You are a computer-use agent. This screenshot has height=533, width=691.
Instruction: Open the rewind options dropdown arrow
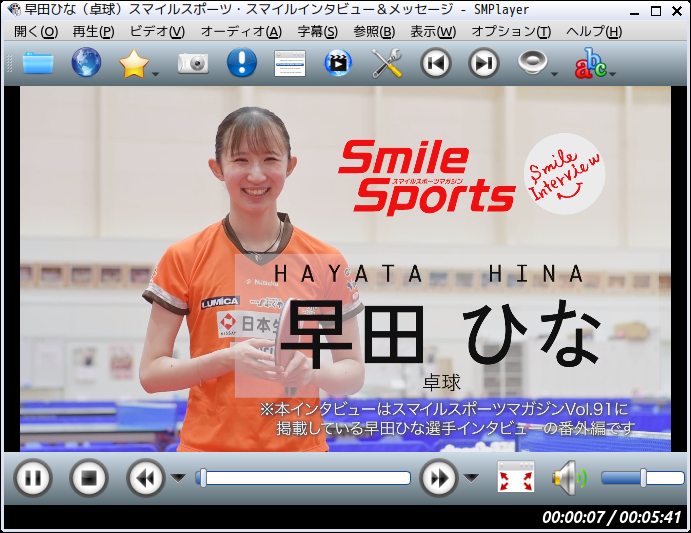pos(178,478)
